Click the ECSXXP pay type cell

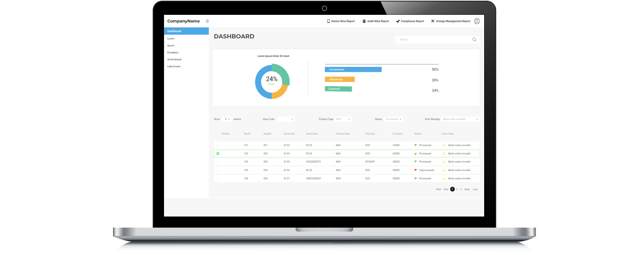click(370, 162)
